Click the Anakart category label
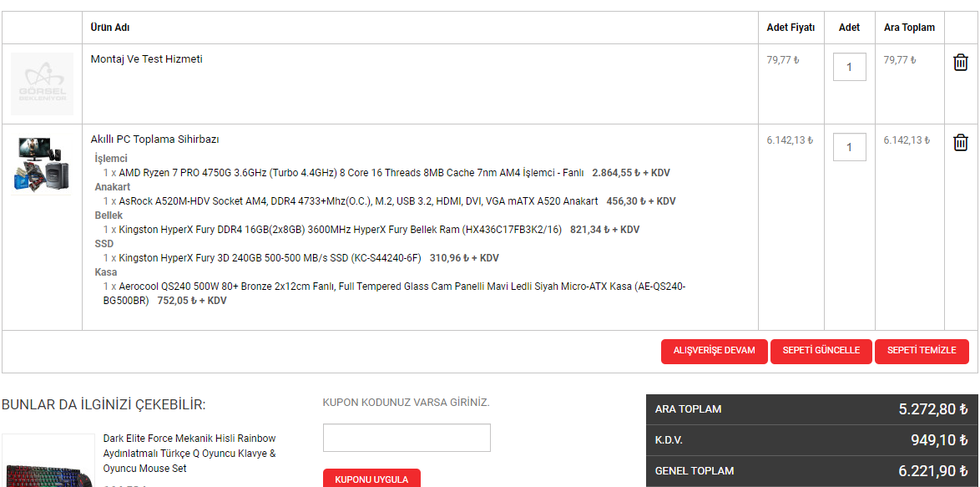Viewport: 980px width, 487px height. click(x=113, y=187)
